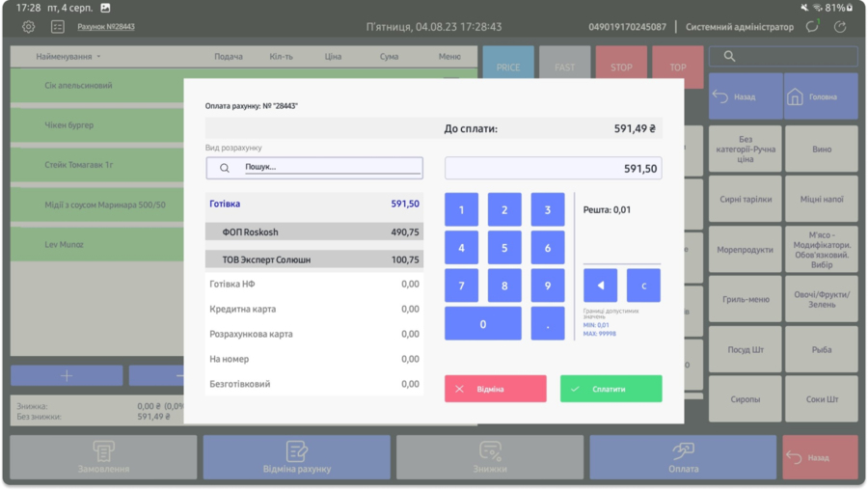Expand the ФОП Roskosh sub-row
Screen dimensions: 868x490
pyautogui.click(x=314, y=232)
